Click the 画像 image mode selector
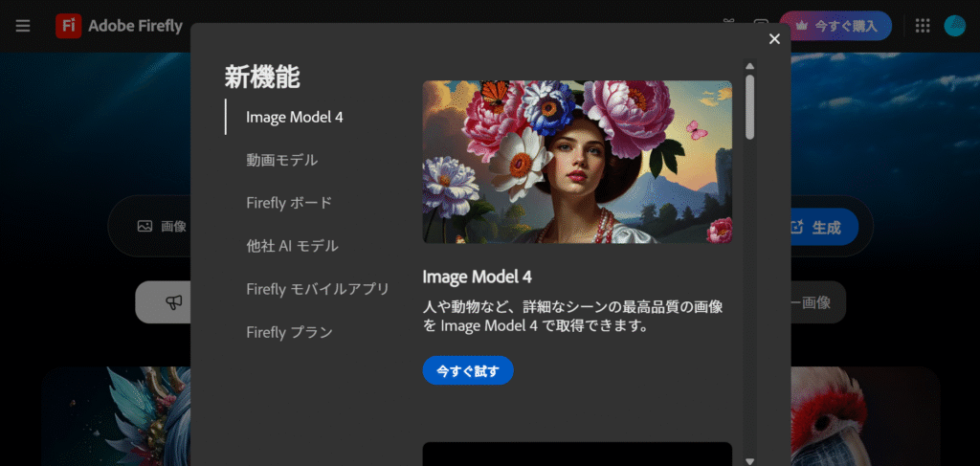This screenshot has height=466, width=980. tap(162, 226)
